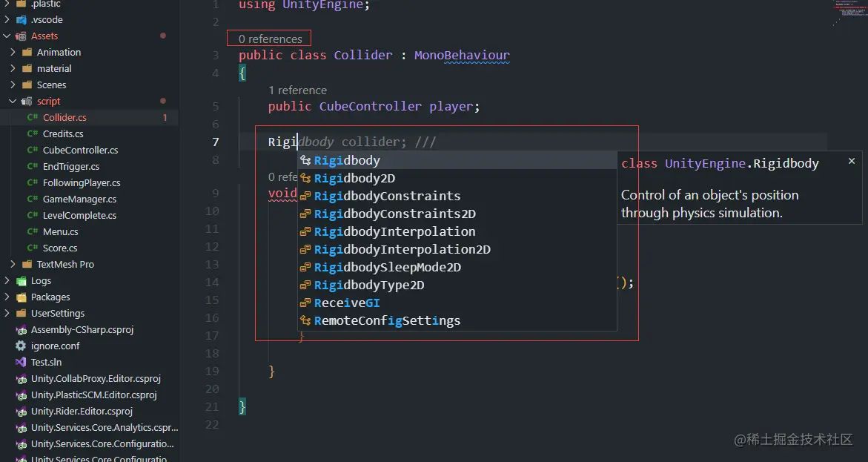Select RigidbodyInterpolation2D suggestion
The width and height of the screenshot is (868, 462).
pyautogui.click(x=457, y=249)
